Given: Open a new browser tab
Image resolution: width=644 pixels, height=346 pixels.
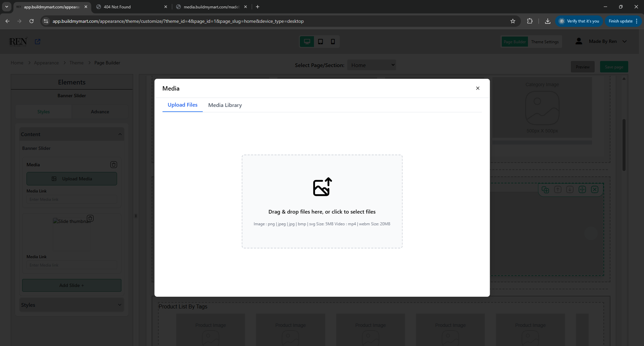Looking at the screenshot, I should pyautogui.click(x=258, y=7).
